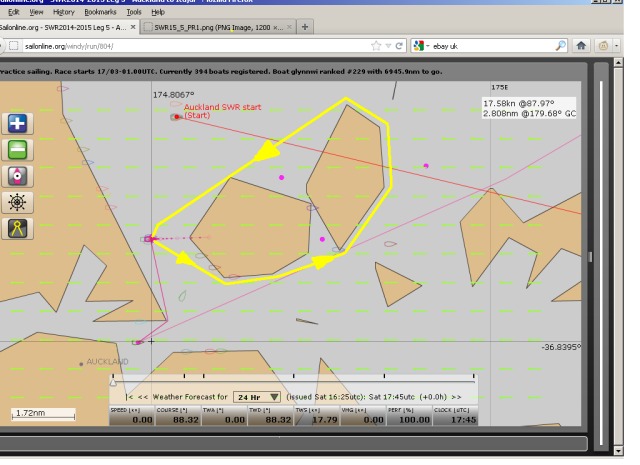Open search engine selector Google icon
Viewport: 640px width, 465px height.
pyautogui.click(x=419, y=46)
